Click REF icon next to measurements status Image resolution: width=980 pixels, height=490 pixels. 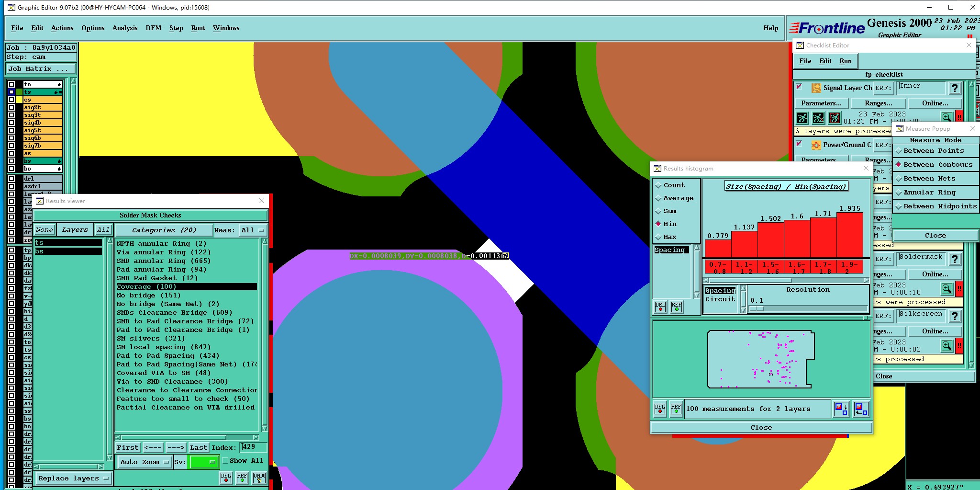pyautogui.click(x=676, y=409)
